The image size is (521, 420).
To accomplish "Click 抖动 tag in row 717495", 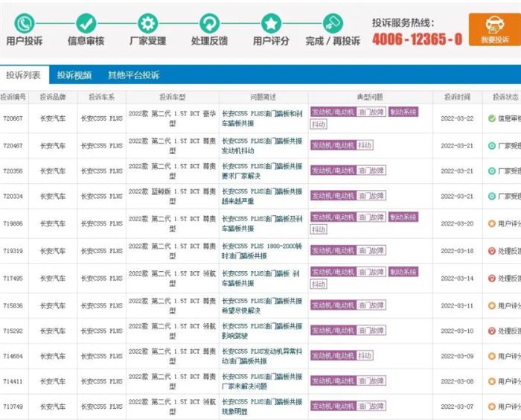I will [x=319, y=284].
